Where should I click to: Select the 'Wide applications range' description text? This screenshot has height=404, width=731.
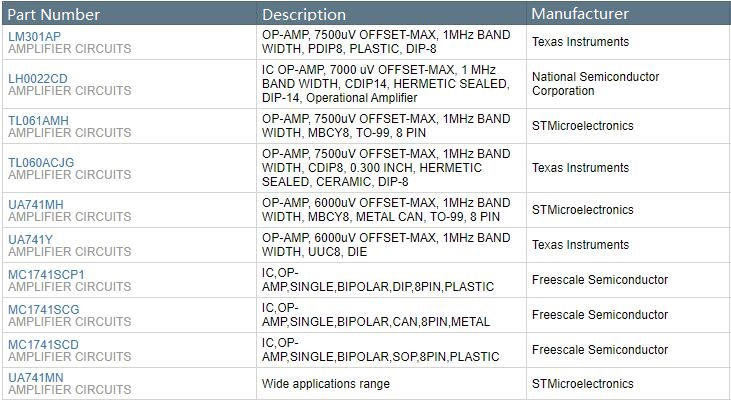326,384
